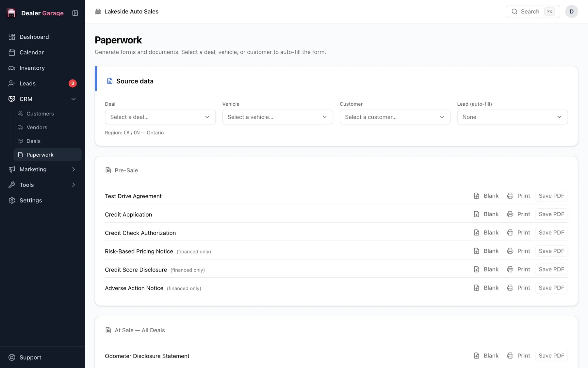Open the Support lifebuoy icon
This screenshot has width=588, height=368.
point(12,358)
